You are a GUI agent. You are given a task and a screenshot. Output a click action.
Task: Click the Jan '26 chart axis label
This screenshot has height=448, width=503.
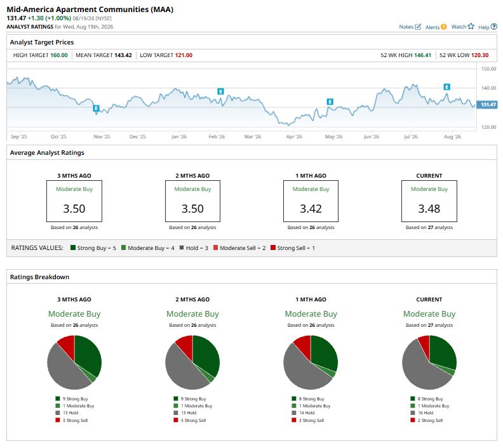point(178,137)
